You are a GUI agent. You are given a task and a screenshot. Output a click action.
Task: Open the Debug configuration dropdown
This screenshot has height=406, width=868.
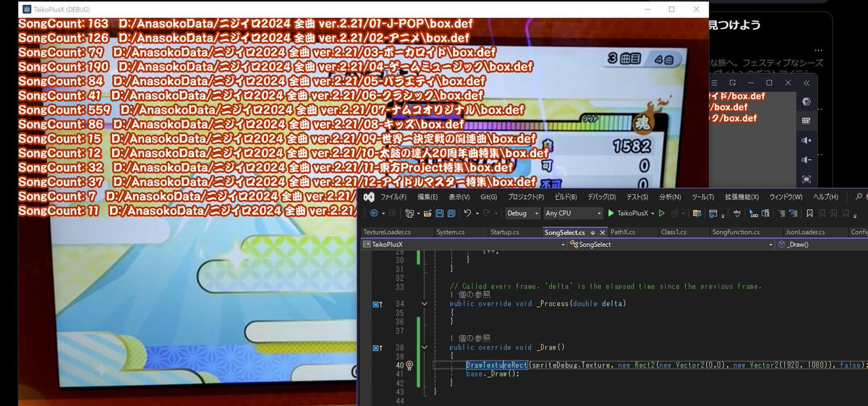point(522,213)
